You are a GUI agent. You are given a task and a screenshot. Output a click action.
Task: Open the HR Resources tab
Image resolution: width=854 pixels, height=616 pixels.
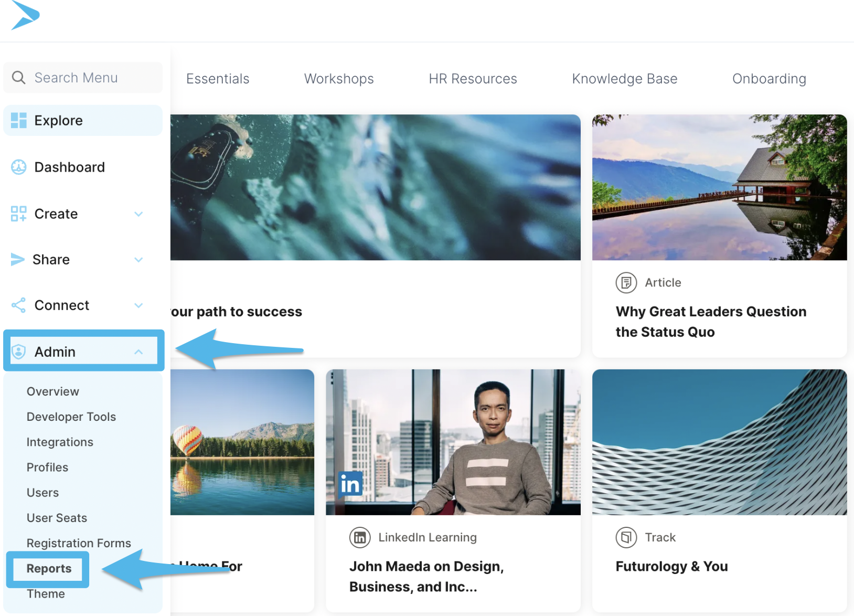coord(473,79)
